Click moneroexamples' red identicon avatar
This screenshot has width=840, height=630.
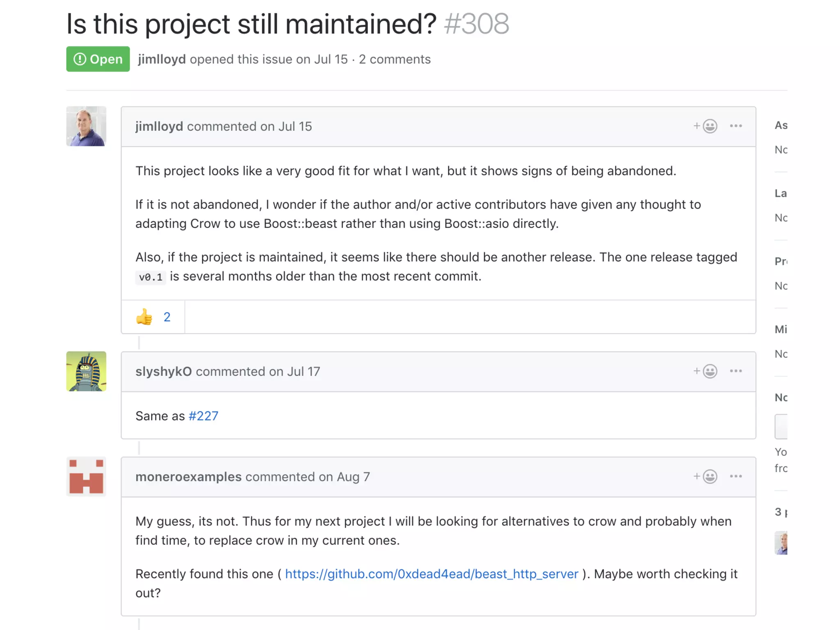86,477
